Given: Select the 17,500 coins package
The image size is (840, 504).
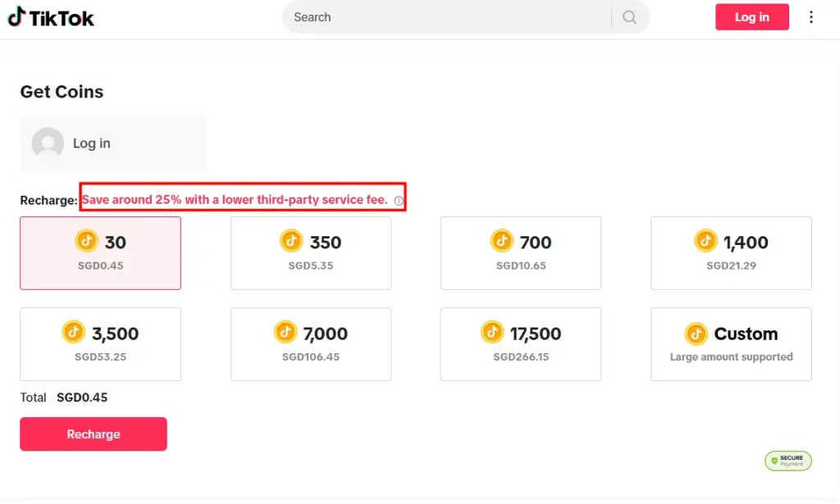Looking at the screenshot, I should point(521,344).
